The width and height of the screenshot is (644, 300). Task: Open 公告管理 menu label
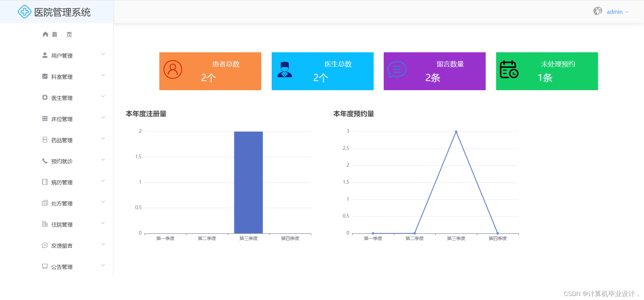coord(62,267)
